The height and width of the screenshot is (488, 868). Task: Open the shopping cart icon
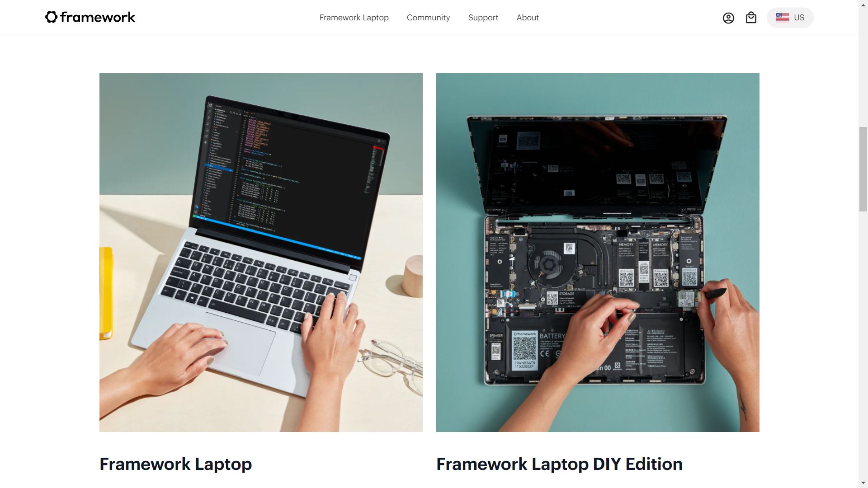tap(750, 17)
